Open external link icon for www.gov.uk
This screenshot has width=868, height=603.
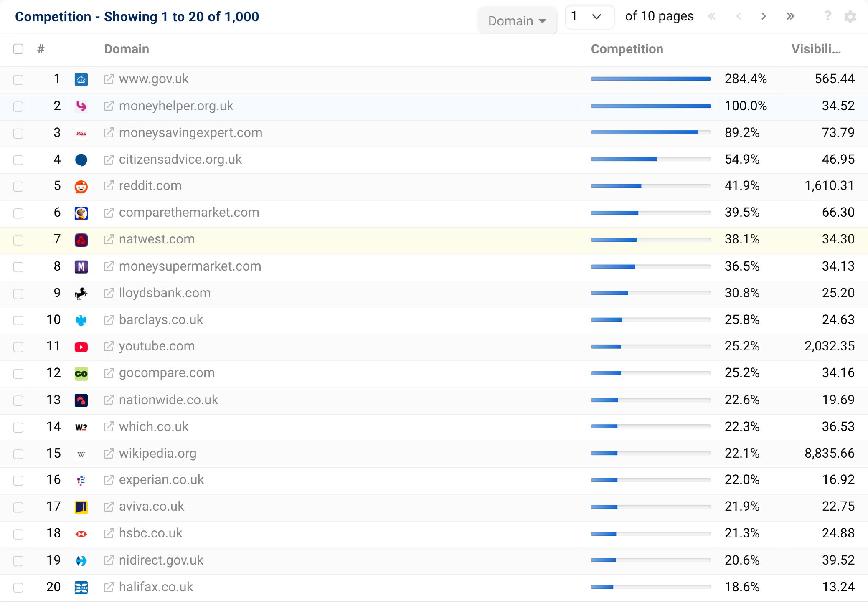click(x=109, y=79)
